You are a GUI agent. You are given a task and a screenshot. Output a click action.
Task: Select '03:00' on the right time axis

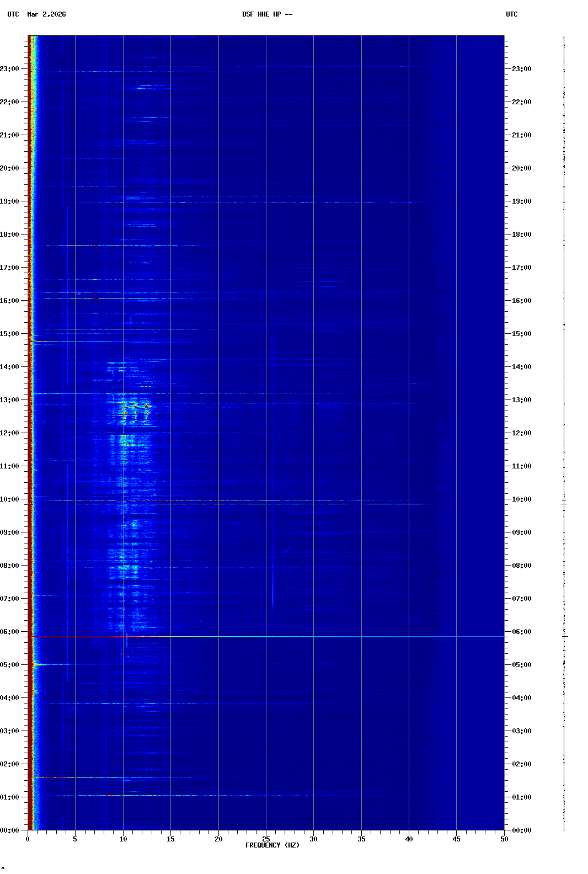[x=522, y=731]
